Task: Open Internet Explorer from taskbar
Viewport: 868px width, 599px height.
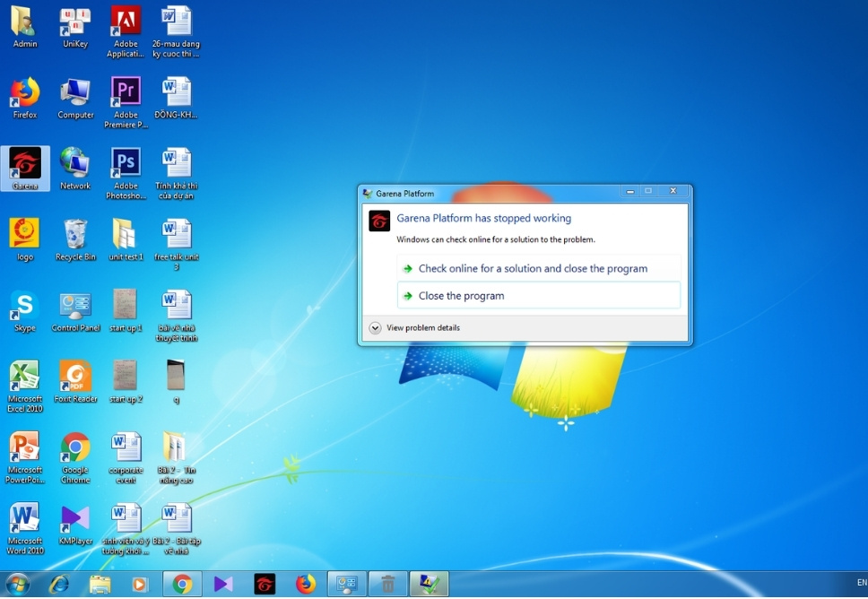Action: click(x=59, y=584)
